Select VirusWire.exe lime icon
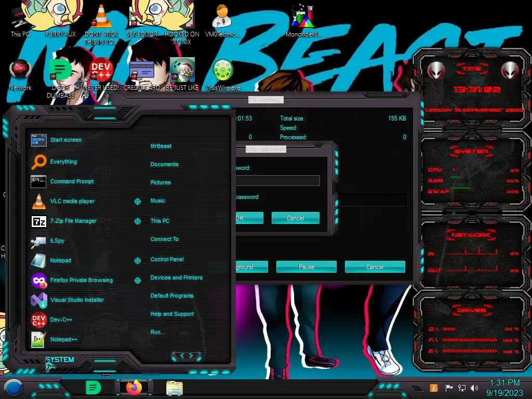The height and width of the screenshot is (399, 532). tap(222, 75)
